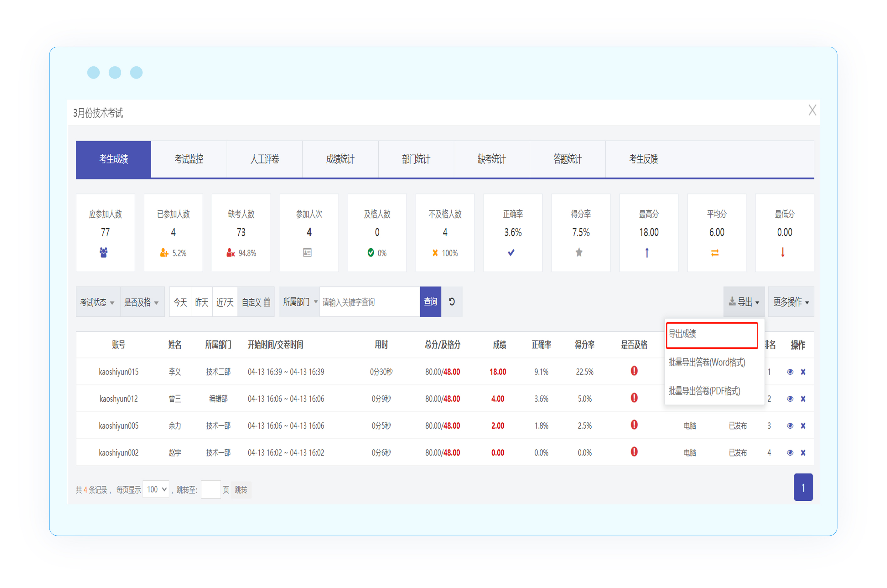The height and width of the screenshot is (588, 887).
Task: Switch to the 考试监控 tab
Action: (189, 159)
